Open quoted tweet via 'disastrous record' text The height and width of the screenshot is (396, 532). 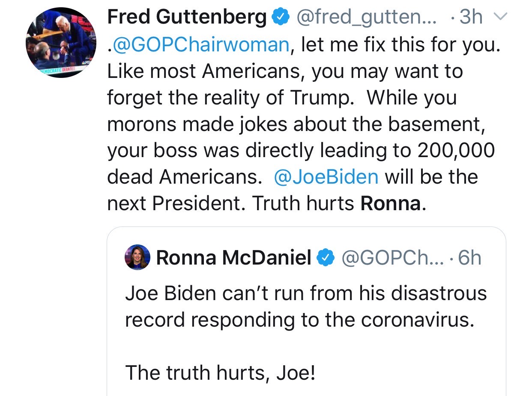tap(306, 307)
